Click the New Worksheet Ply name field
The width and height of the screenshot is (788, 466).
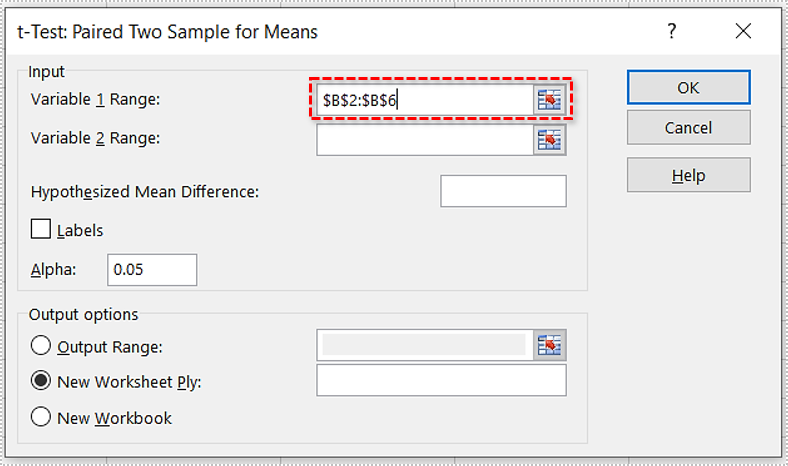[x=441, y=381]
